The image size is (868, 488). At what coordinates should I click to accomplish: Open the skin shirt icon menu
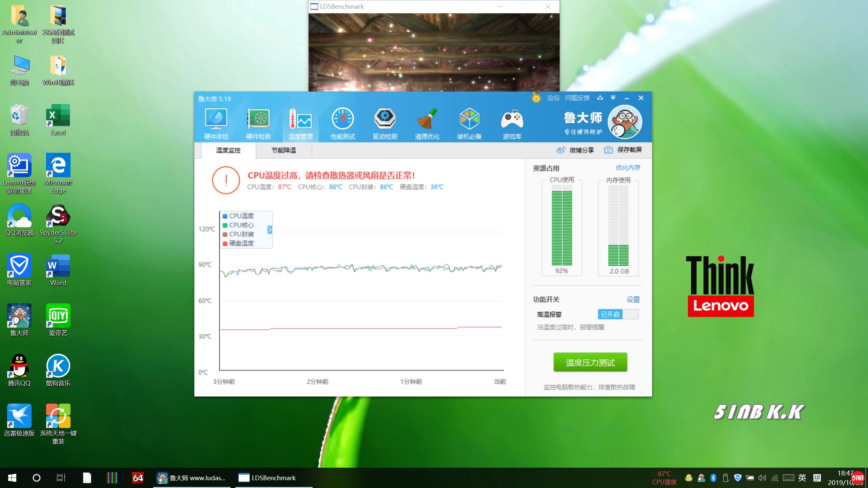tap(600, 98)
